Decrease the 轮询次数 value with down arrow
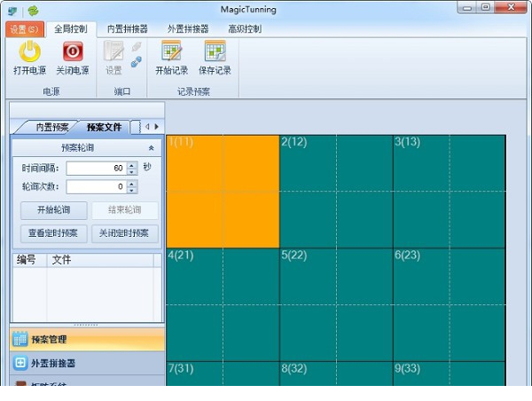The width and height of the screenshot is (532, 401). tap(132, 190)
